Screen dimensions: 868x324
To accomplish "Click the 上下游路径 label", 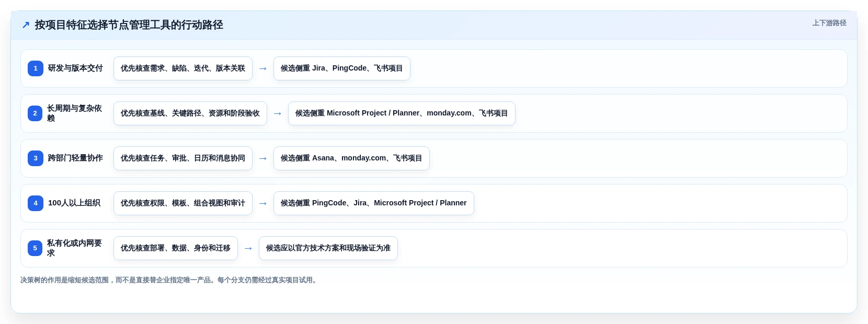I will pos(829,23).
